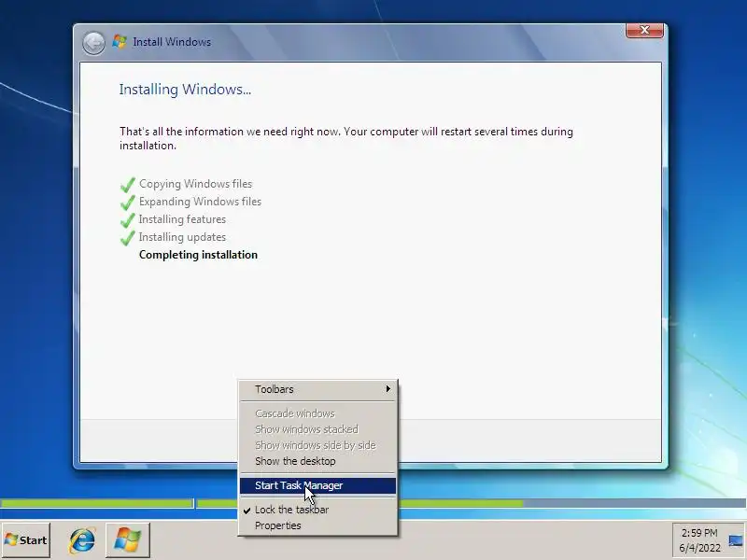Click the Install Windows title text

[172, 42]
